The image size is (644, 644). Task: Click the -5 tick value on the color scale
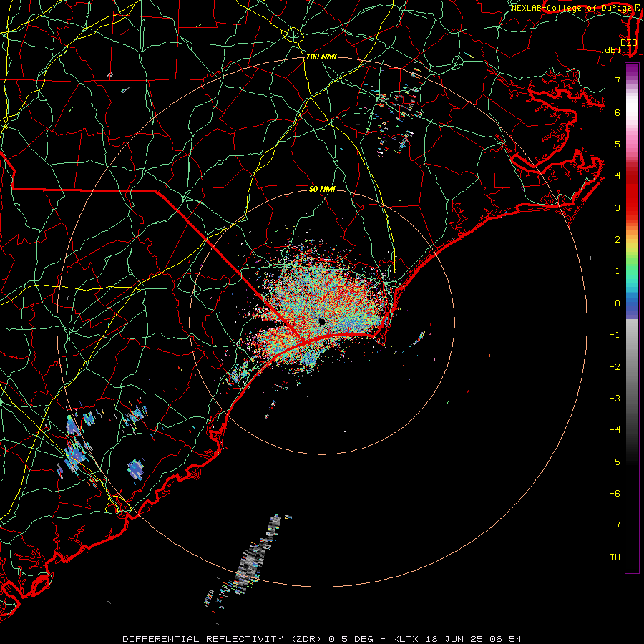[x=615, y=462]
